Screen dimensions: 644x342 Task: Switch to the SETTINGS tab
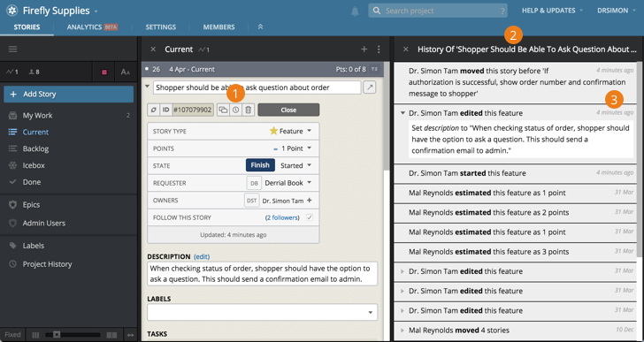click(x=161, y=27)
